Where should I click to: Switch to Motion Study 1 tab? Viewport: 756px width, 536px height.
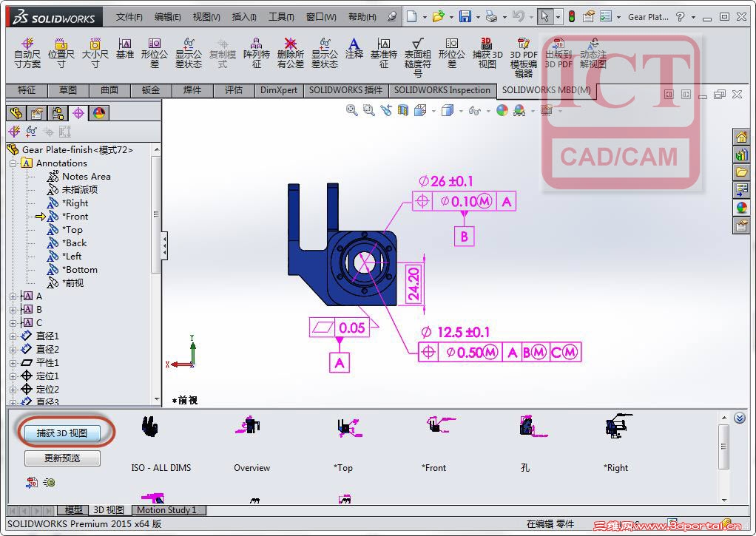[167, 510]
